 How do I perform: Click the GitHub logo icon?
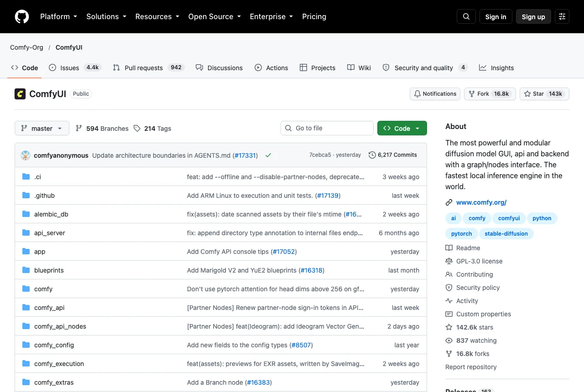point(22,16)
